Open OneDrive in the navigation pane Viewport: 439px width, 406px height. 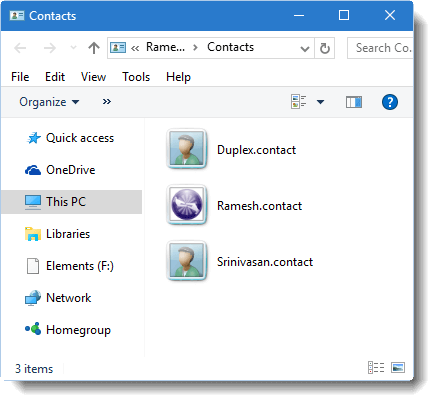60,170
